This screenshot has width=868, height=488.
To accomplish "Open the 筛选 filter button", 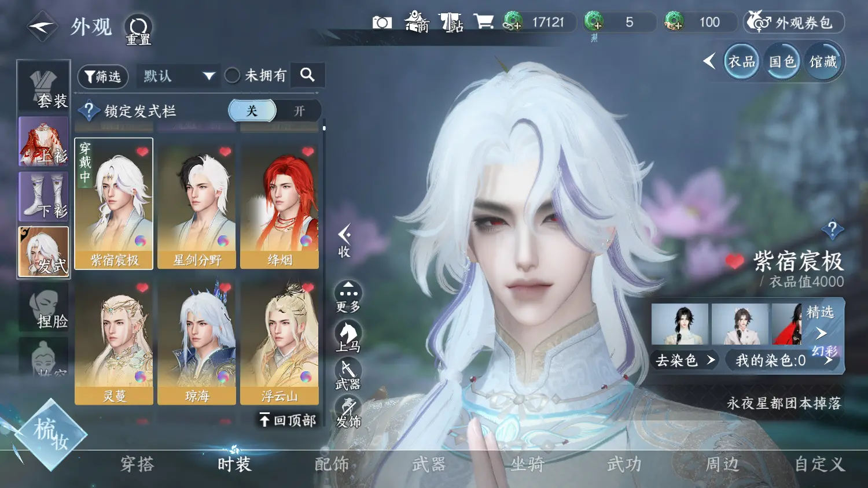I will tap(103, 76).
